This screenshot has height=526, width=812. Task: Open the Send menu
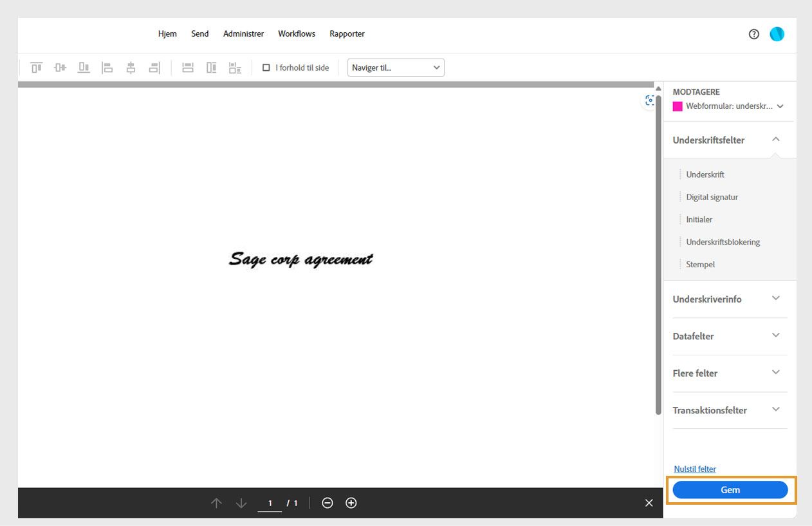200,33
